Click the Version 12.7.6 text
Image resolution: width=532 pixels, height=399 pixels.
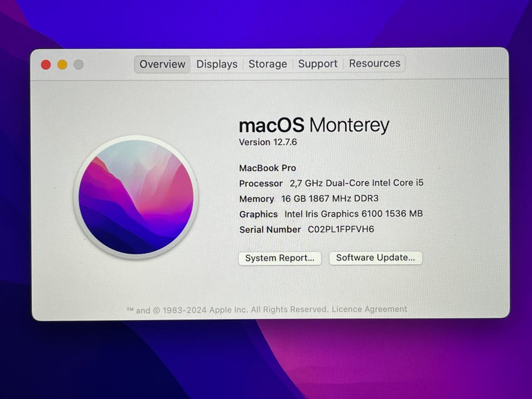(268, 142)
